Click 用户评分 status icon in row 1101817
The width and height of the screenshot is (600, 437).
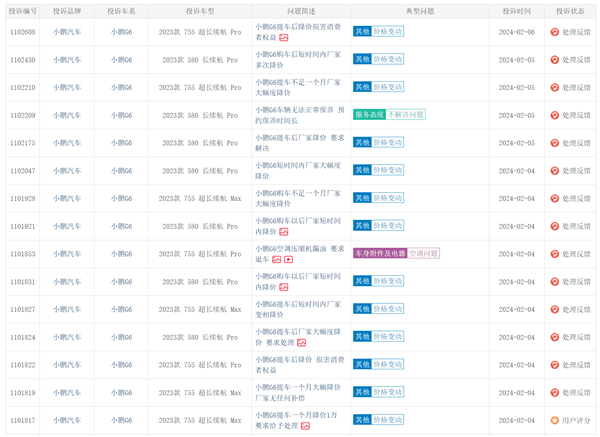click(x=555, y=421)
